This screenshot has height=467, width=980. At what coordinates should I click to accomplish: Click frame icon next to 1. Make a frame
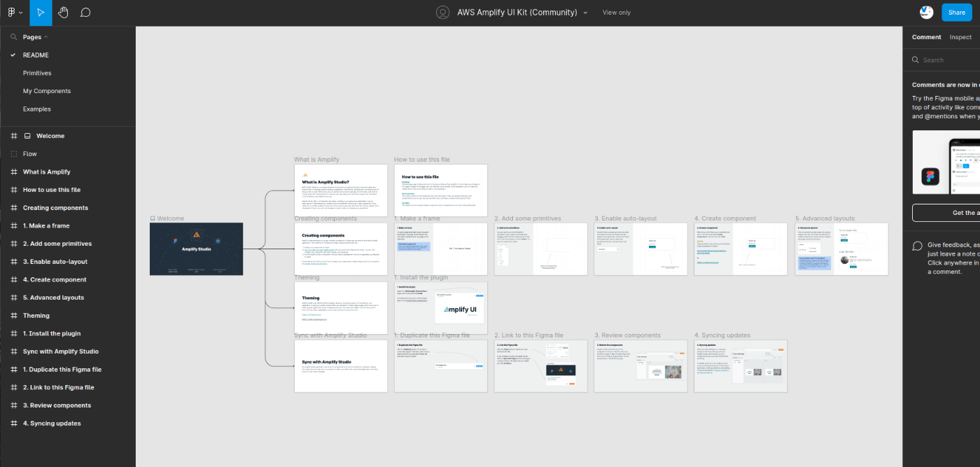[x=13, y=226]
